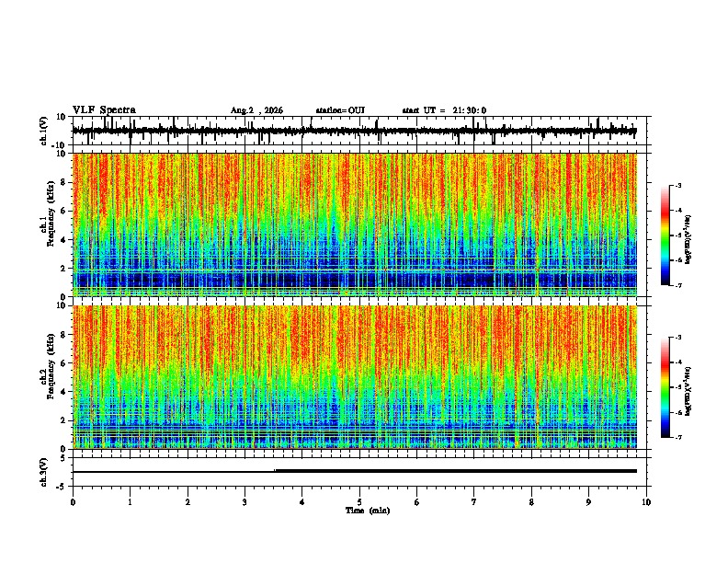Click the ch.2 frequency spectrogram panel
728x563 pixels.
(355, 377)
